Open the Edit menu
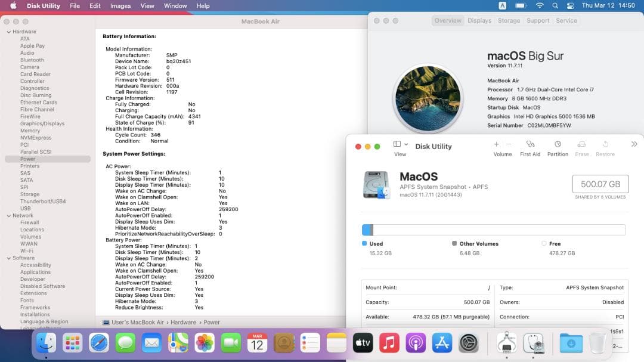The image size is (644, 362). pyautogui.click(x=95, y=6)
